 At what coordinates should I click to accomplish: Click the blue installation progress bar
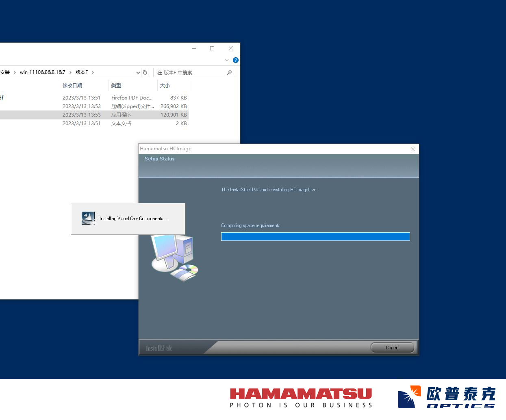(x=315, y=236)
